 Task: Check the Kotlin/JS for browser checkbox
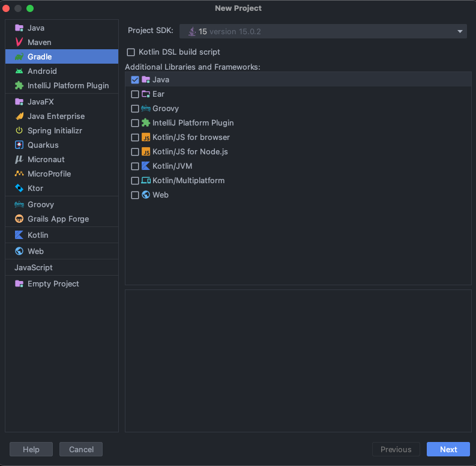point(135,138)
